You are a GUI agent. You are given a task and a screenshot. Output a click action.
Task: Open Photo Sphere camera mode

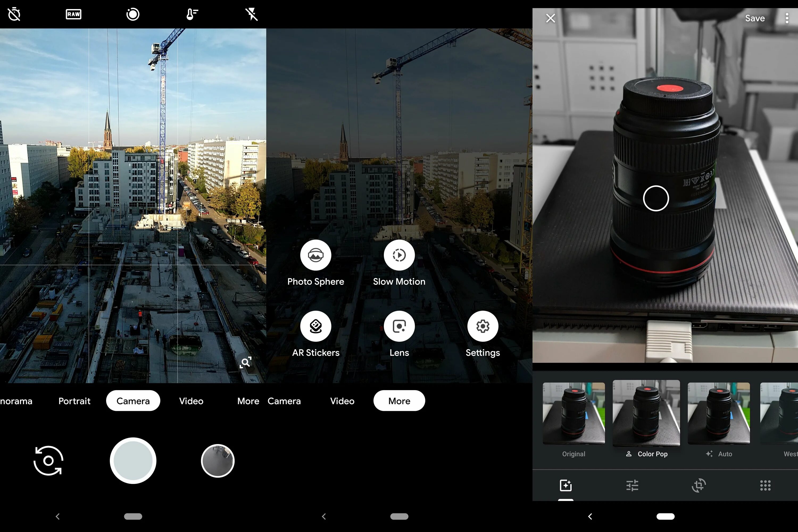(x=315, y=255)
